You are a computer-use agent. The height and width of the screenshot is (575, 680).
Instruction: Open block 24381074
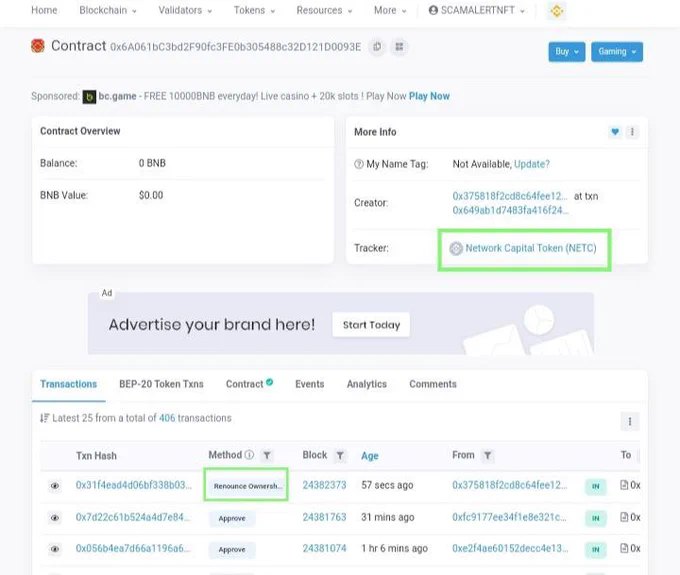click(324, 548)
